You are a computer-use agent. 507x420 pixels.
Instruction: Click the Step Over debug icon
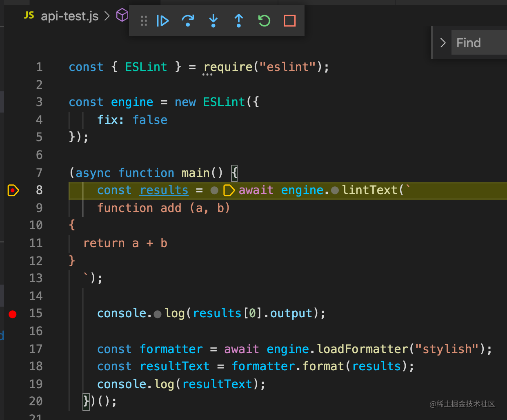coord(188,21)
